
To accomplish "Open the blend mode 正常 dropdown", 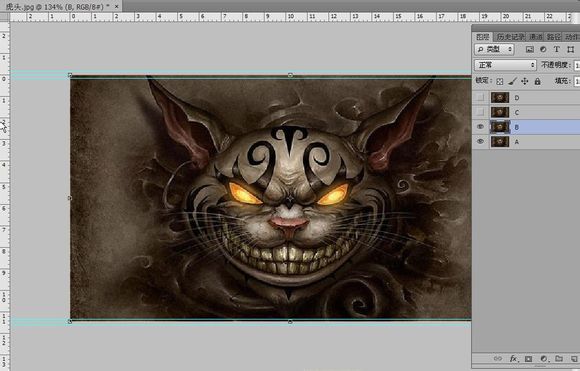I will (x=505, y=65).
